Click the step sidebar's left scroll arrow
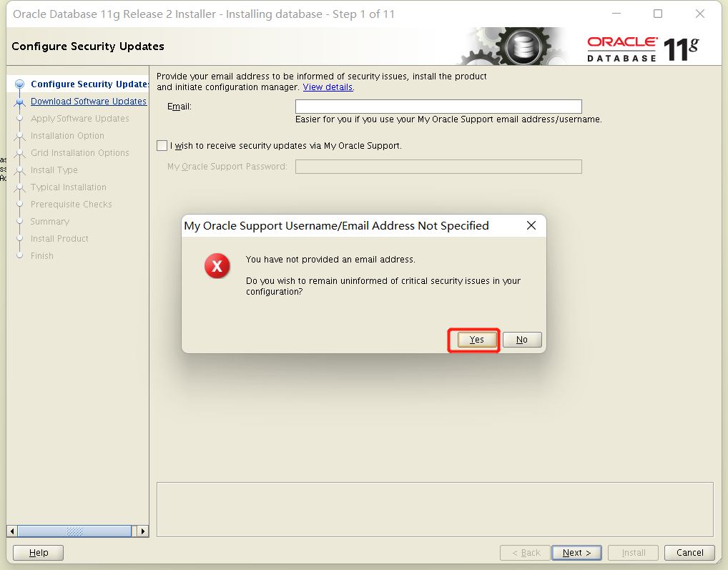Screen dimensions: 728x570 click(12, 531)
